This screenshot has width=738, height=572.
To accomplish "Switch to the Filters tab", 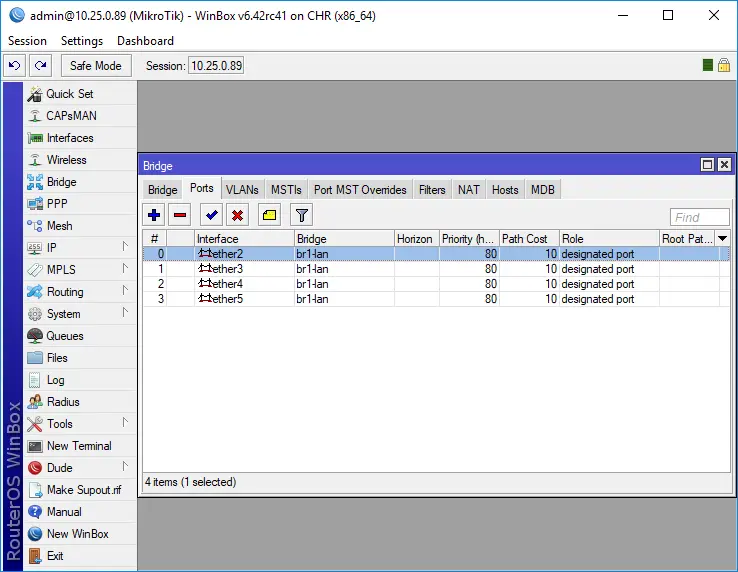I will coord(433,190).
